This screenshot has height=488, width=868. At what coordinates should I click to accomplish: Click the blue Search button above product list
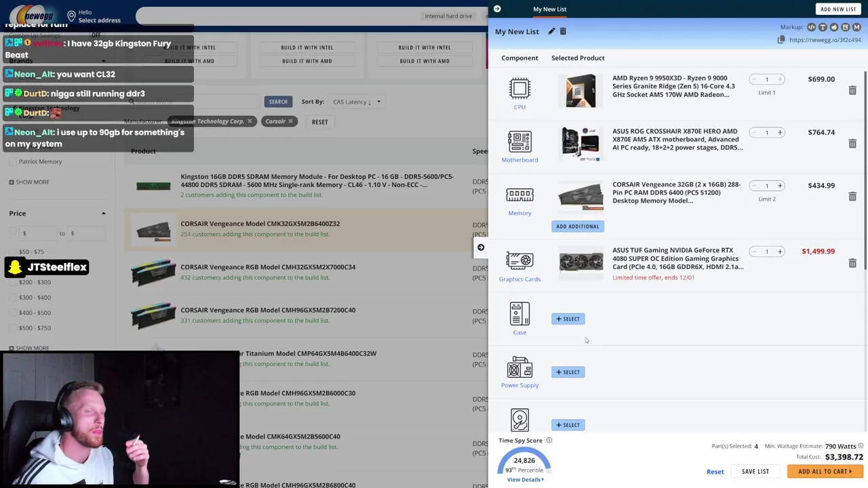278,102
